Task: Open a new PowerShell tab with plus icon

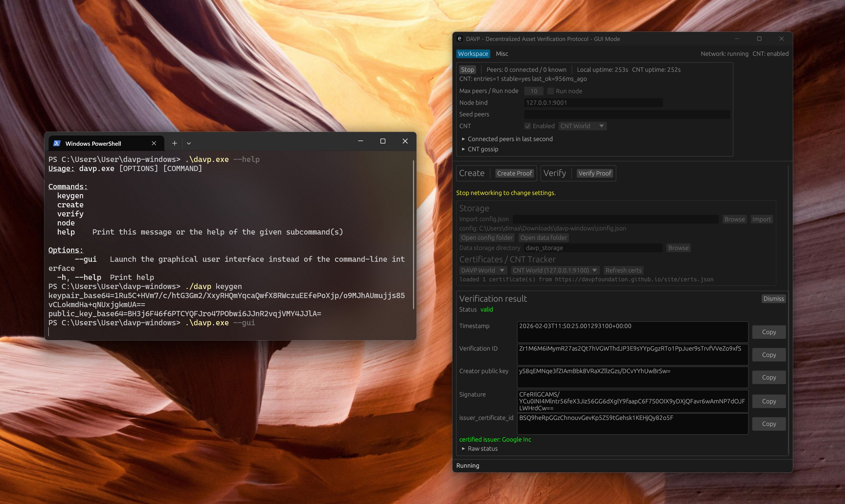Action: pos(174,143)
